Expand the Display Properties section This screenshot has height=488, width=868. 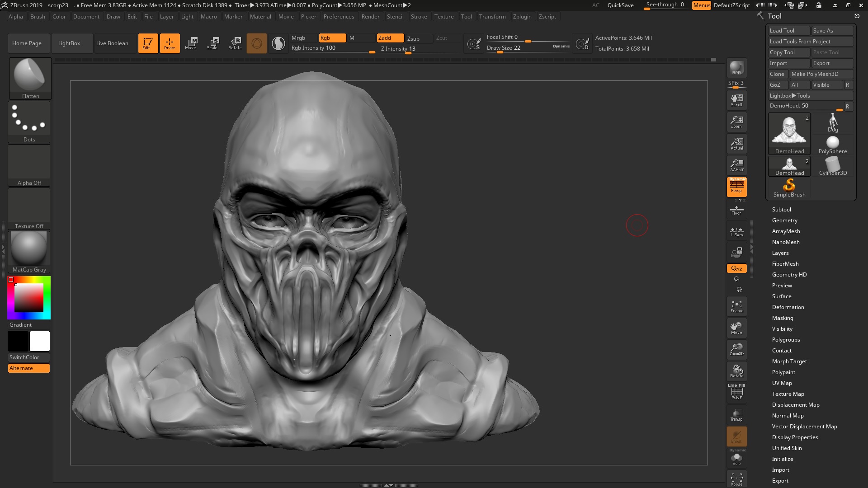click(x=795, y=437)
